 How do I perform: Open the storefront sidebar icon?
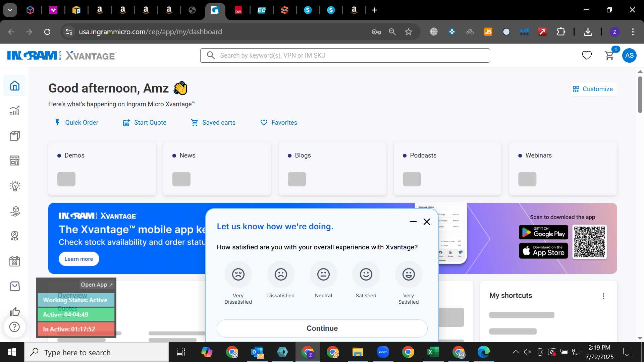[x=15, y=161]
